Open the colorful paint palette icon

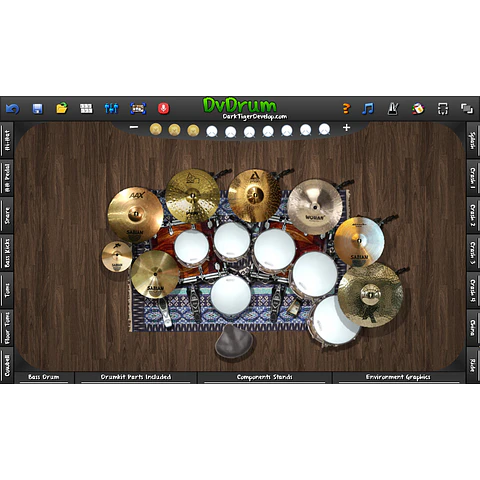[x=418, y=109]
